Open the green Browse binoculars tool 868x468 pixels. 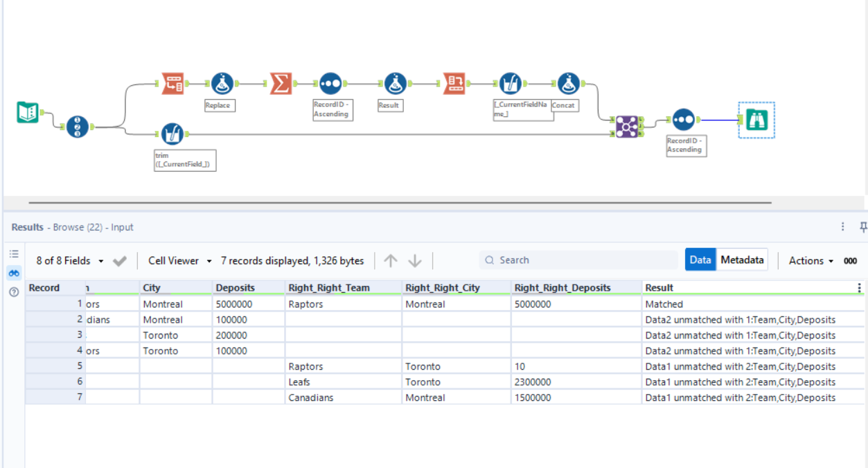coord(756,119)
